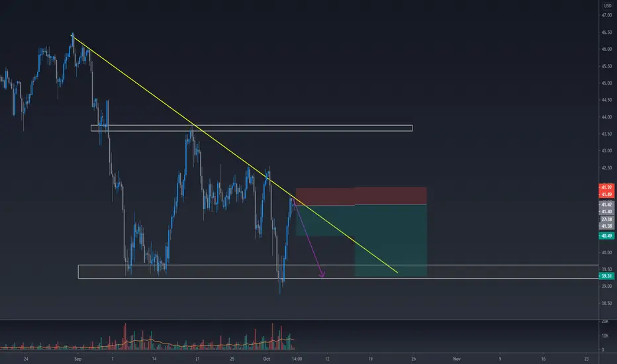Click the 38.50 price axis label
617x364 pixels.
pyautogui.click(x=606, y=303)
